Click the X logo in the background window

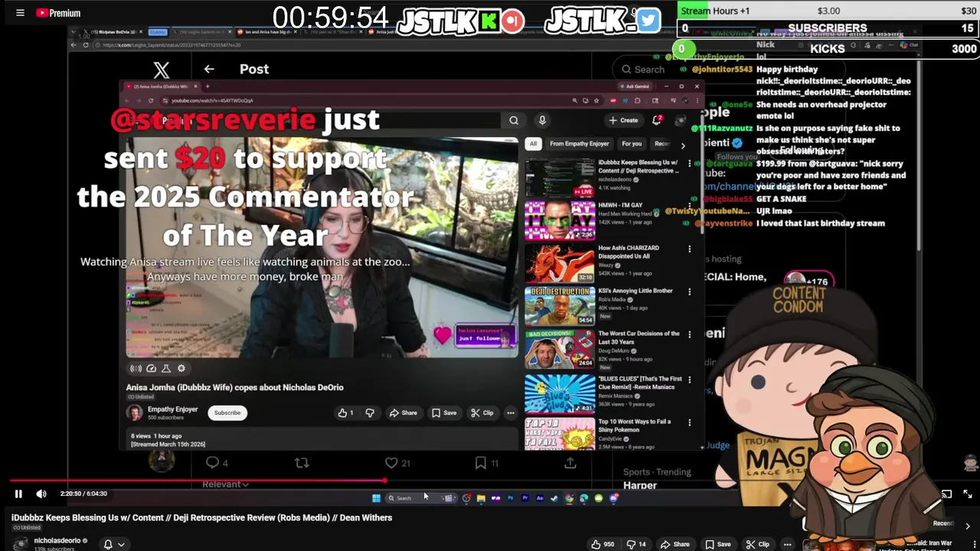[x=162, y=70]
